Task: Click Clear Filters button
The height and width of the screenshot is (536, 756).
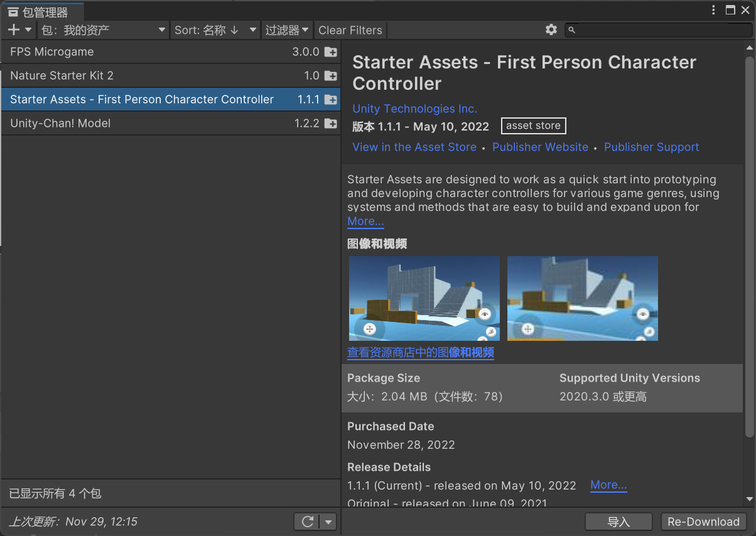Action: [x=350, y=29]
